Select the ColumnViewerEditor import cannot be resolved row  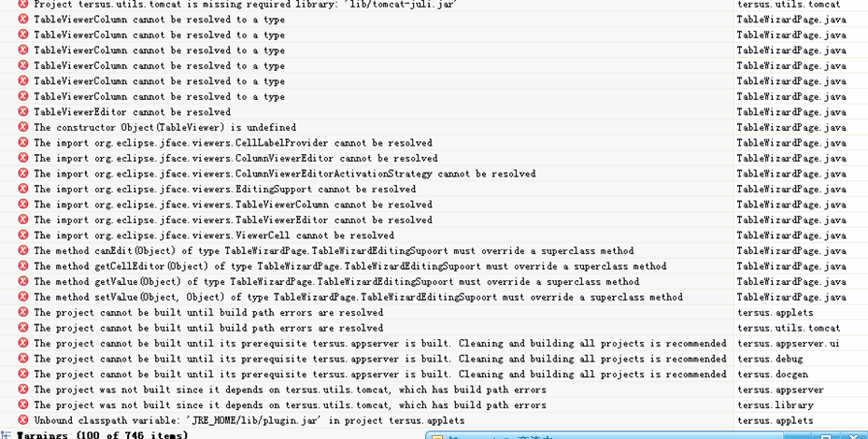tap(235, 159)
